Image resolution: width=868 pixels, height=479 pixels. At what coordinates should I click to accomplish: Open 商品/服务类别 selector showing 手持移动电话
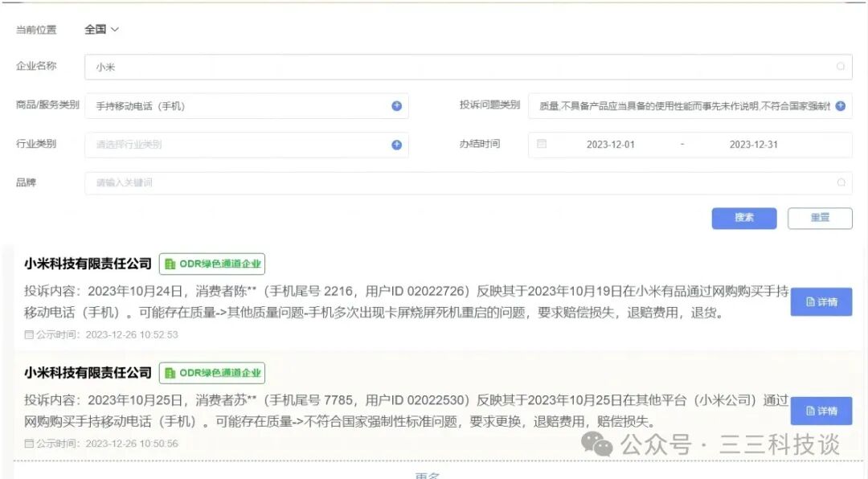click(x=247, y=106)
